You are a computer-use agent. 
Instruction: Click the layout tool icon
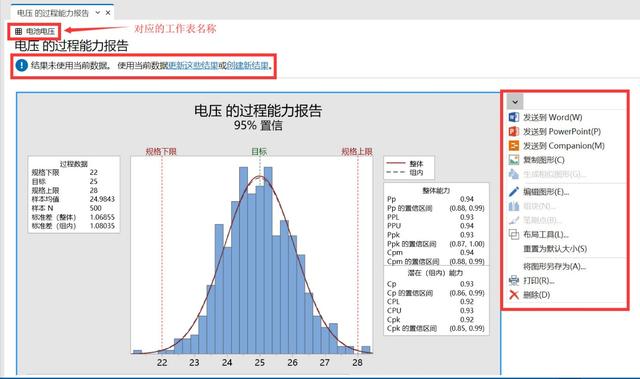tap(513, 234)
